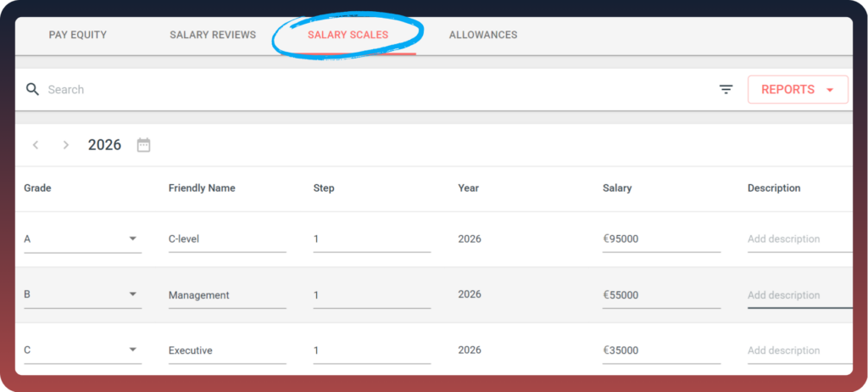Switch to the Allowances tab
Viewport: 868px width, 392px height.
[483, 35]
